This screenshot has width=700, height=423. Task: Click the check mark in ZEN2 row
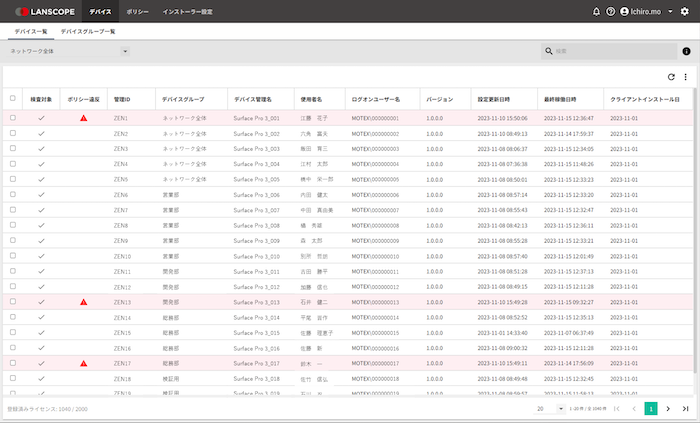(41, 133)
